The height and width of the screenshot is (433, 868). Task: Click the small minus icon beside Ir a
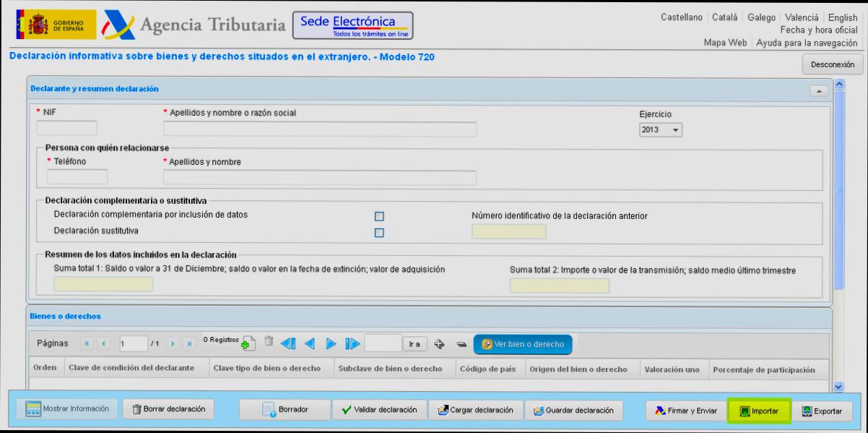coord(461,345)
